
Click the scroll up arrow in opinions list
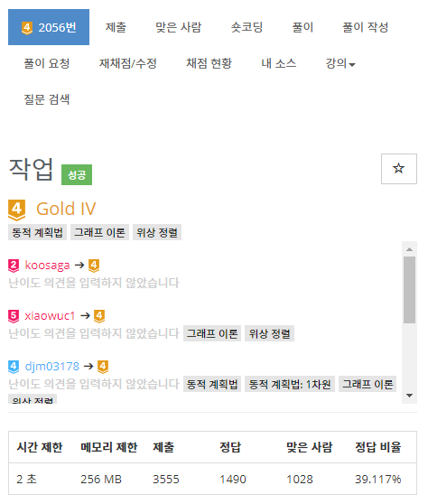tap(409, 249)
